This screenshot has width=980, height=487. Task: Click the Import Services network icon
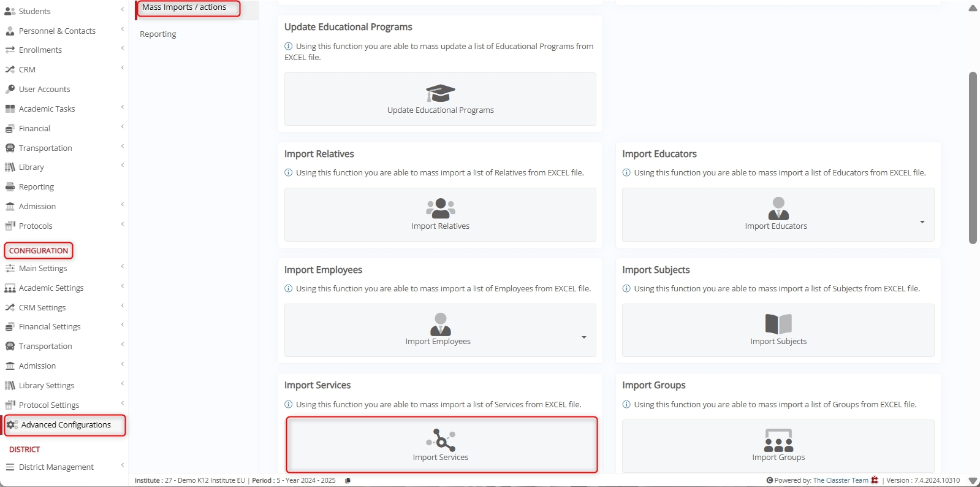point(441,440)
